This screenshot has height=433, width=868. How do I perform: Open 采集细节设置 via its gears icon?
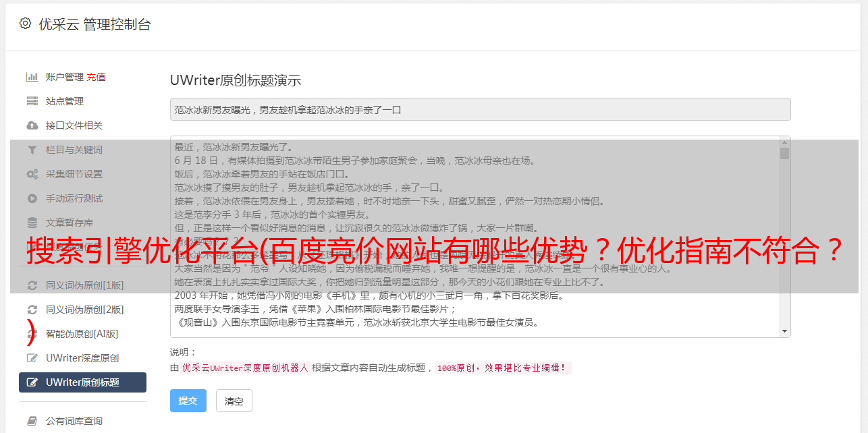click(x=32, y=174)
